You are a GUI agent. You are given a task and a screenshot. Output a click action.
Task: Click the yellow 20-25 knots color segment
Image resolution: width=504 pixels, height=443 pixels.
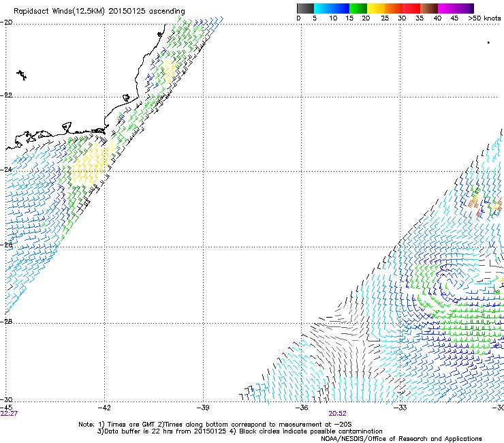pyautogui.click(x=376, y=8)
